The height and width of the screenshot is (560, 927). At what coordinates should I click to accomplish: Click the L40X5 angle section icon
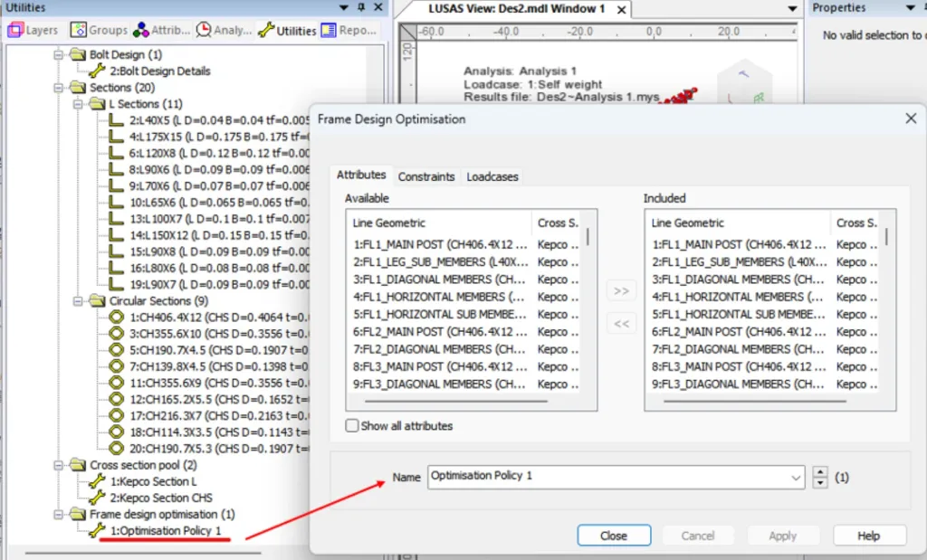coord(116,119)
